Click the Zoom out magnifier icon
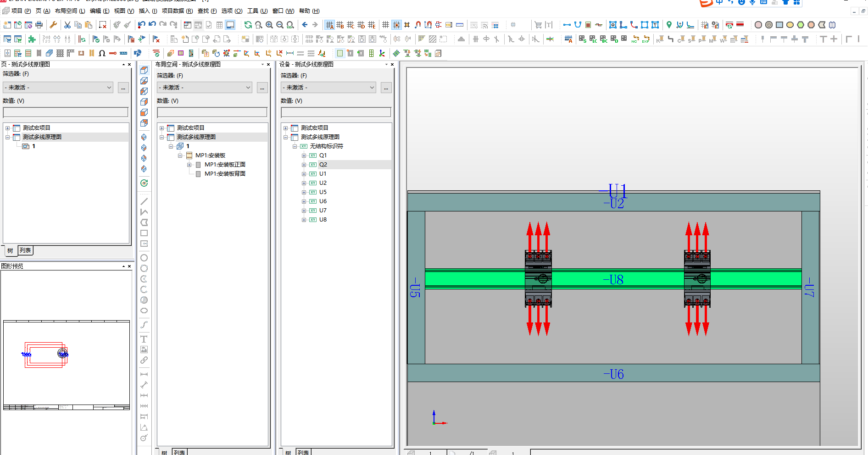Image resolution: width=868 pixels, height=455 pixels. pyautogui.click(x=280, y=25)
